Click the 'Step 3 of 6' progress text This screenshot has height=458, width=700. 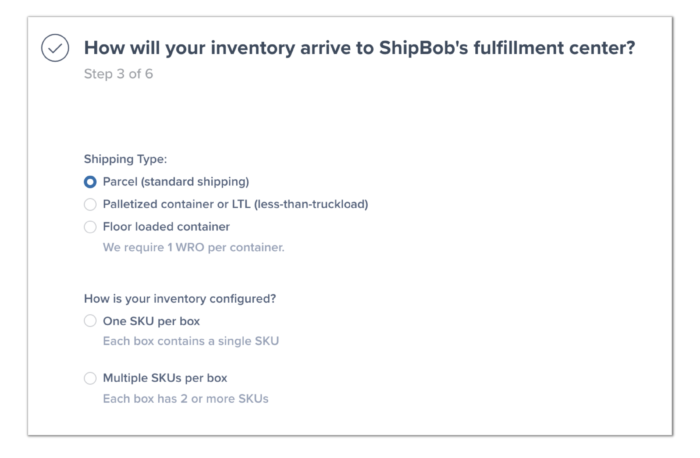(x=118, y=74)
